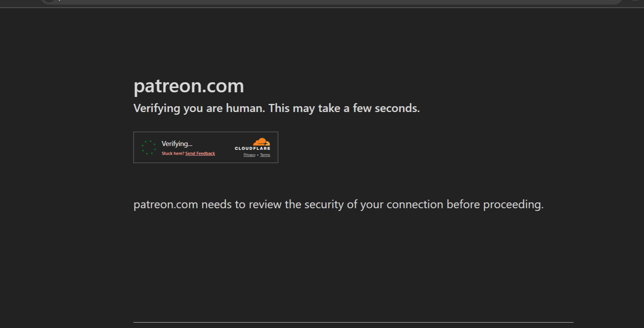The height and width of the screenshot is (328, 644).
Task: Click the 'Verifying...' status label
Action: pos(177,144)
